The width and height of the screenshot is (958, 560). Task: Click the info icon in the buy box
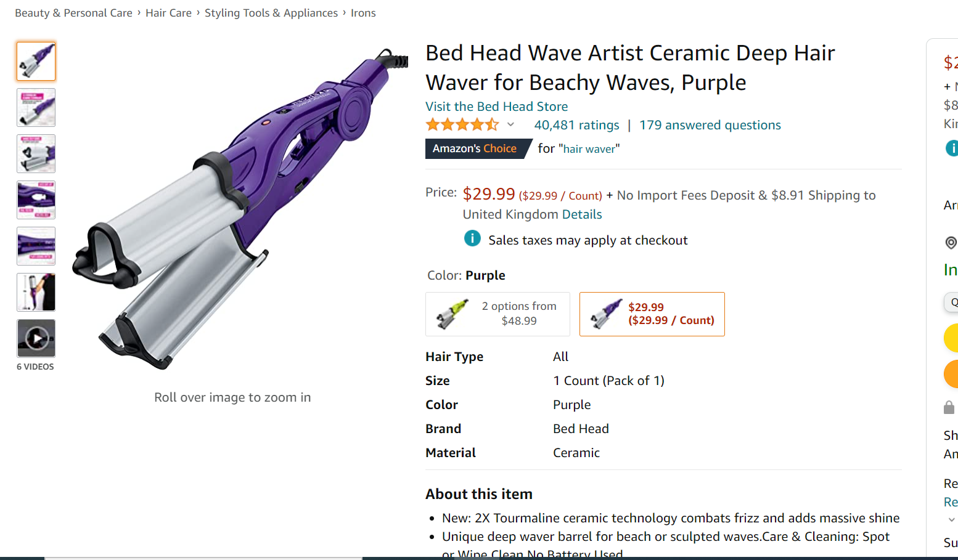coord(951,148)
